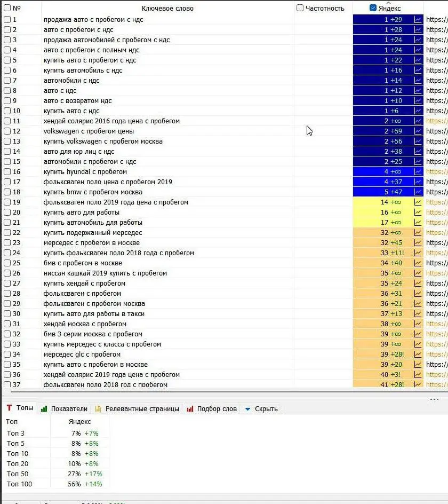Show chart for 'купить авто для работы'
Screen dimensions: 448x504
click(418, 212)
